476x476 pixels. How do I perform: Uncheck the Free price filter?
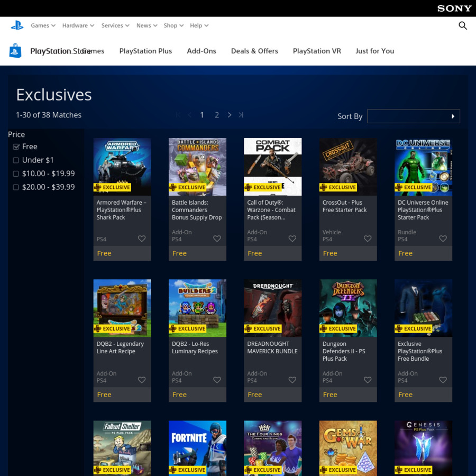click(16, 147)
